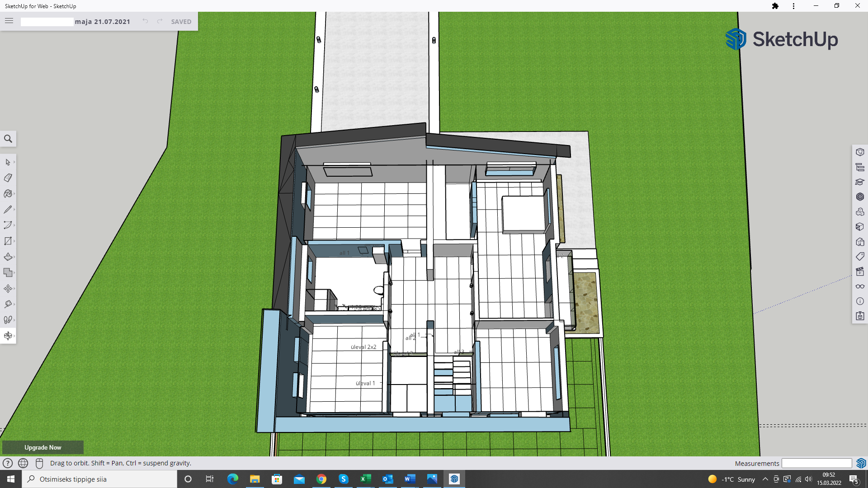Open the Instructor graduation cap panel

click(x=860, y=182)
